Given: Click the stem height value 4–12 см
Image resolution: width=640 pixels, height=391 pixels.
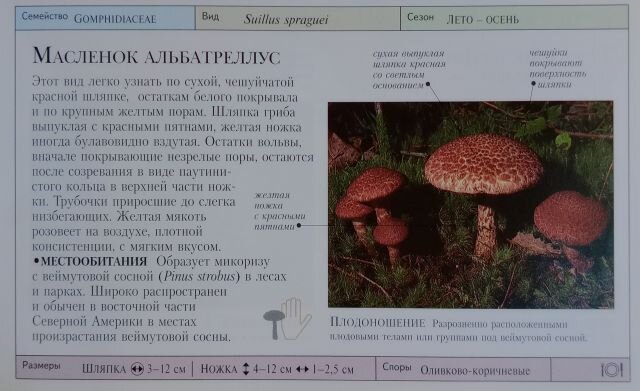Looking at the screenshot, I should pyautogui.click(x=272, y=369).
